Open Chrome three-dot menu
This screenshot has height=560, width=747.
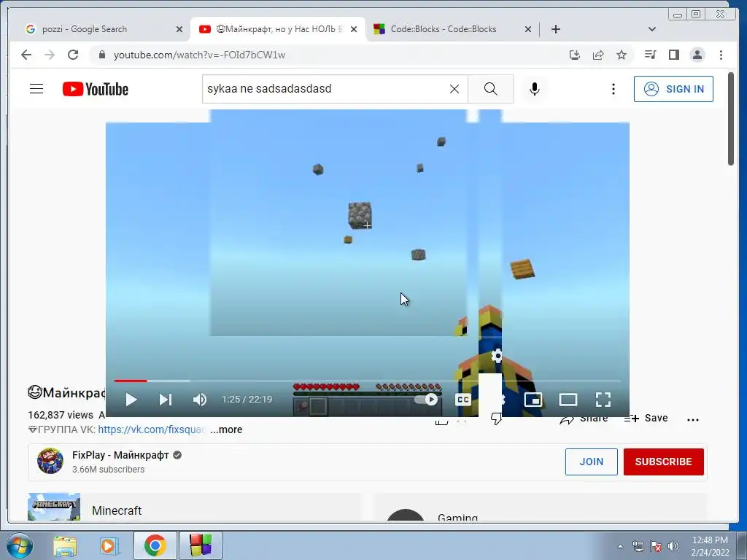(x=721, y=55)
